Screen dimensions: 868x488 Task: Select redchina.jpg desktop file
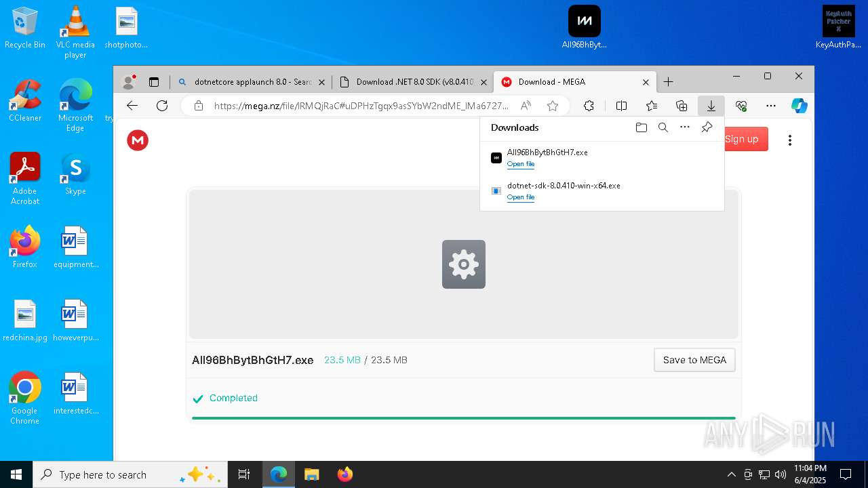click(25, 320)
